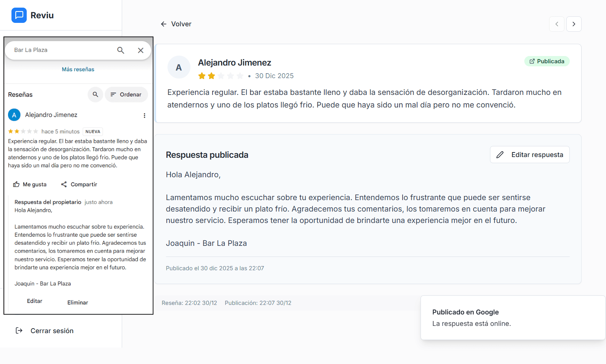
Task: Like the review with Me gusta
Action: point(30,184)
